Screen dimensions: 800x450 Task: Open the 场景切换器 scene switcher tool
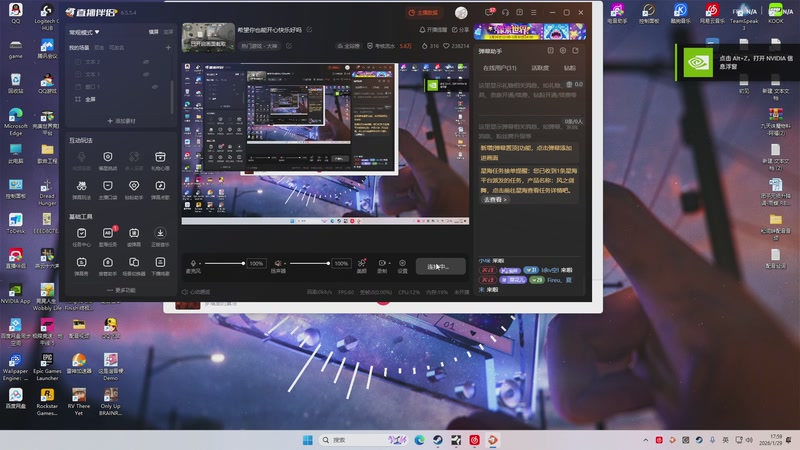(x=134, y=266)
